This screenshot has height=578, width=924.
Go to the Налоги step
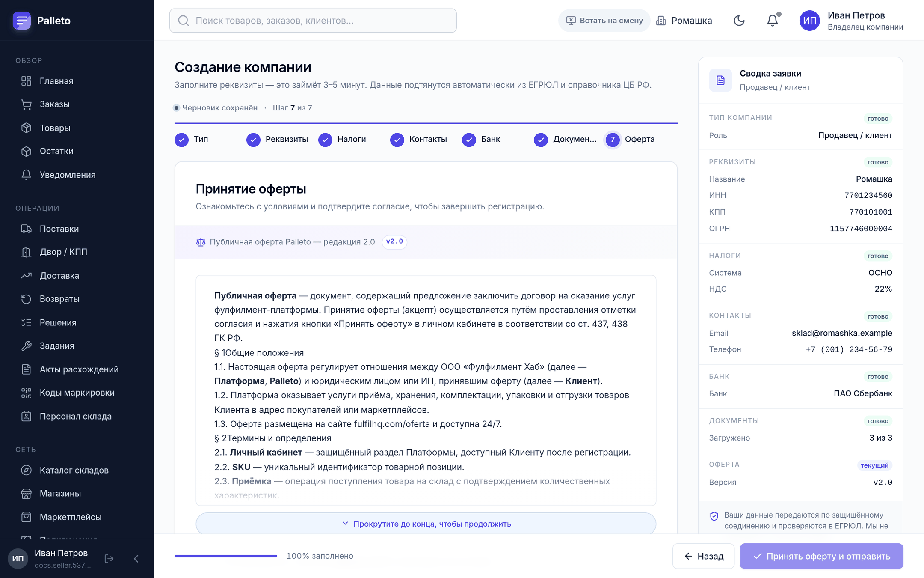[342, 140]
